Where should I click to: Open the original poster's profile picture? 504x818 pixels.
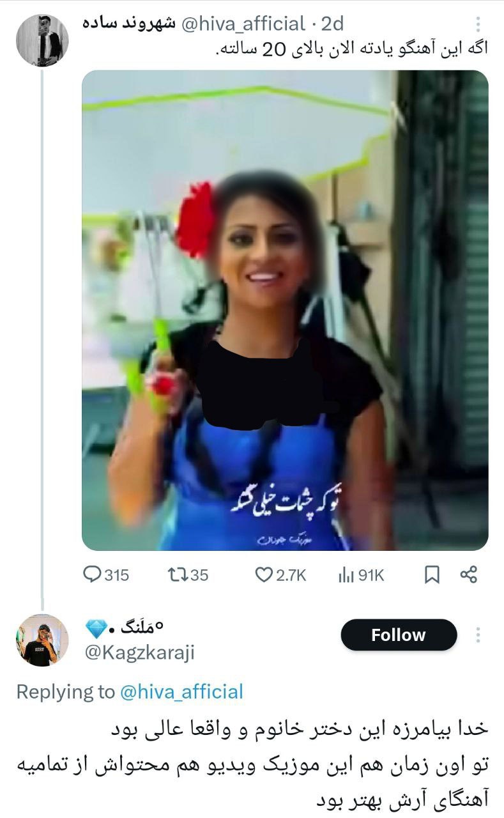[x=42, y=40]
